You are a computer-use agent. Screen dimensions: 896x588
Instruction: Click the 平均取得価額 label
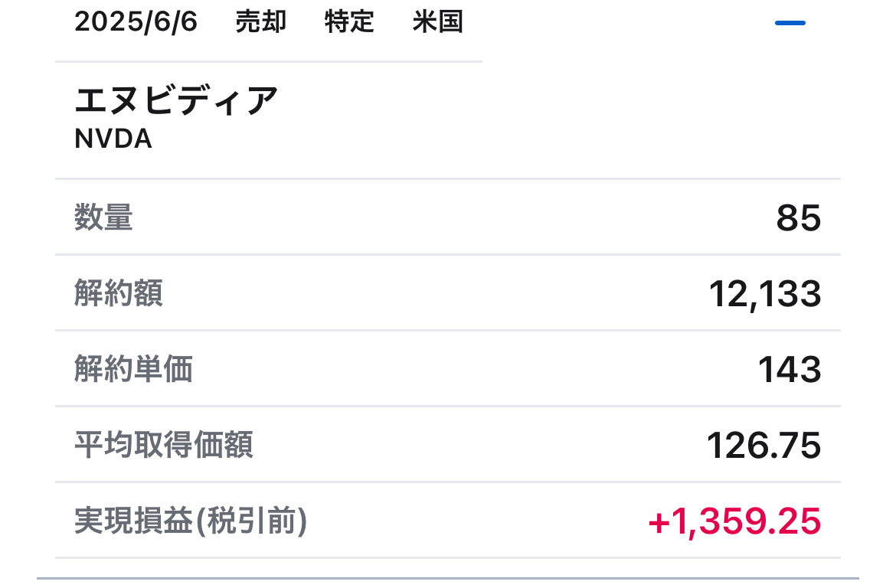point(163,444)
